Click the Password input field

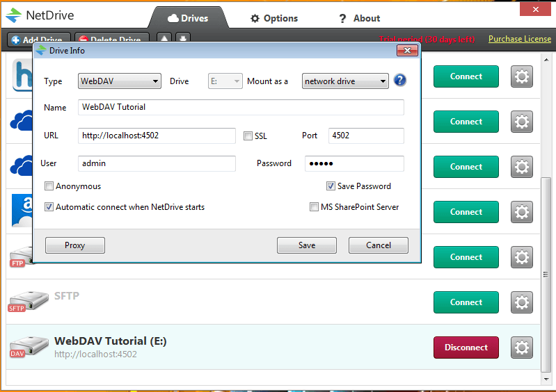354,163
